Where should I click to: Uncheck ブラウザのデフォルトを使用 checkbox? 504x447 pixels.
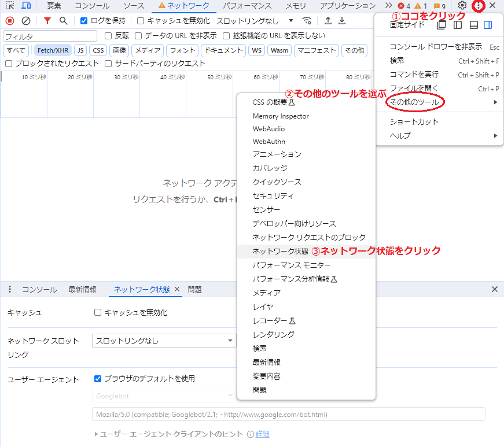coord(98,379)
